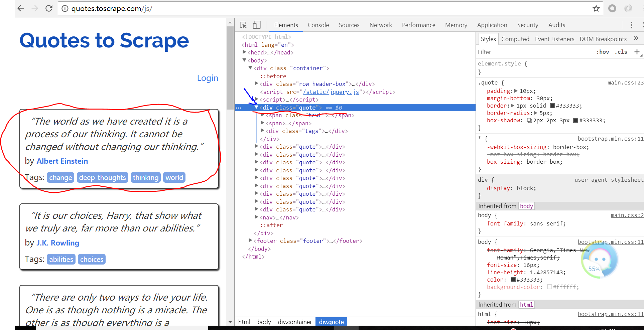
Task: Open the Albert Einstein author link
Action: click(x=62, y=161)
